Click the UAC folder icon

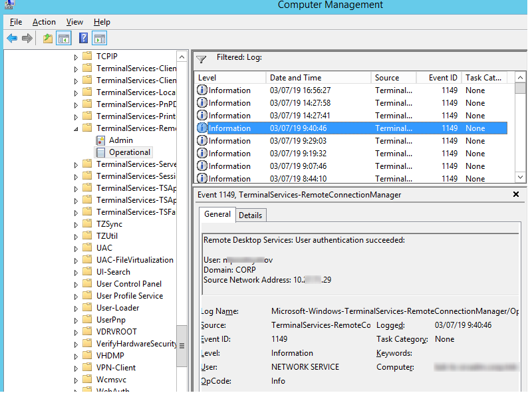click(88, 247)
